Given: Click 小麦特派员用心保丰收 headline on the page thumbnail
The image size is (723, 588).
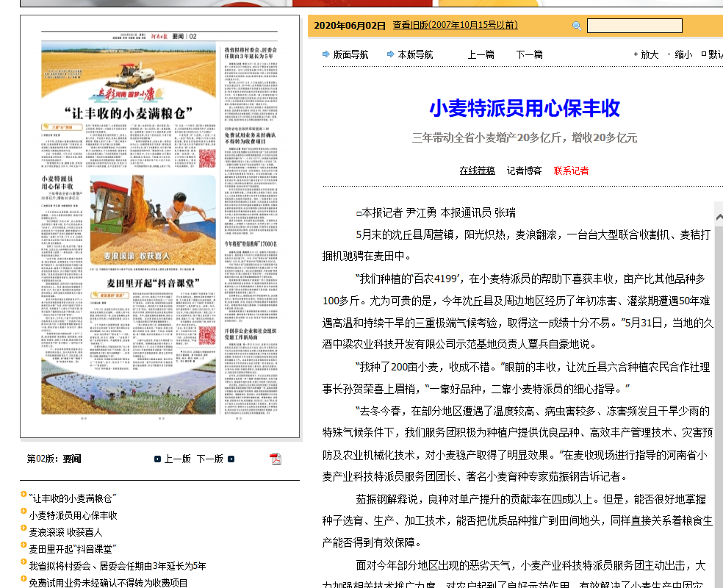Looking at the screenshot, I should click(57, 182).
